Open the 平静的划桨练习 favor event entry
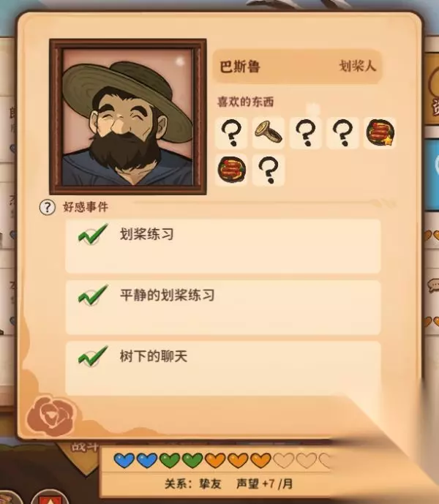 click(x=223, y=307)
